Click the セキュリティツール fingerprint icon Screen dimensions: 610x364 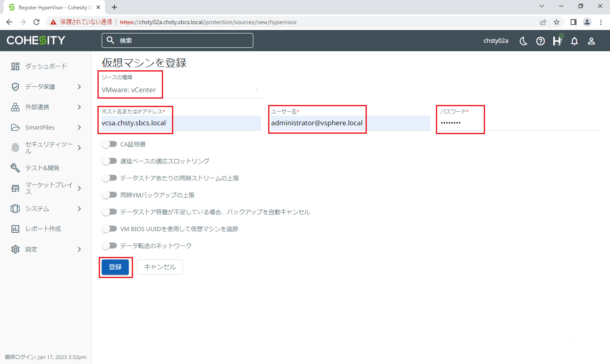coord(15,148)
